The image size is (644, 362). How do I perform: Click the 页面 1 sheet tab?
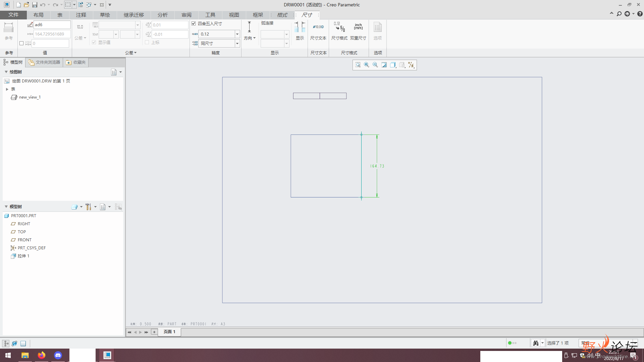point(169,332)
